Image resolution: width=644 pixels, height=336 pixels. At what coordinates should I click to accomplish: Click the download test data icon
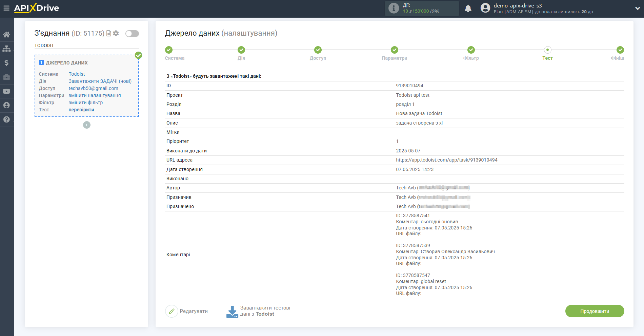tap(232, 312)
